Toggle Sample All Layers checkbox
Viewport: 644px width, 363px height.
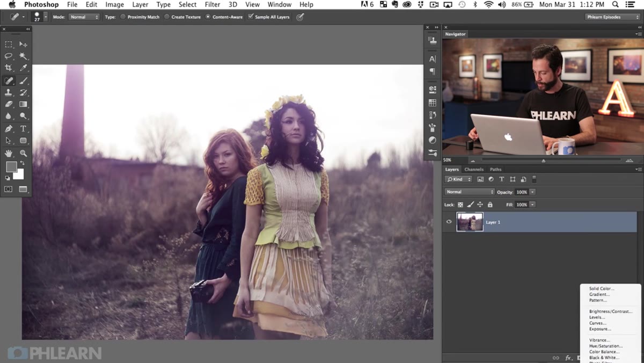tap(251, 17)
